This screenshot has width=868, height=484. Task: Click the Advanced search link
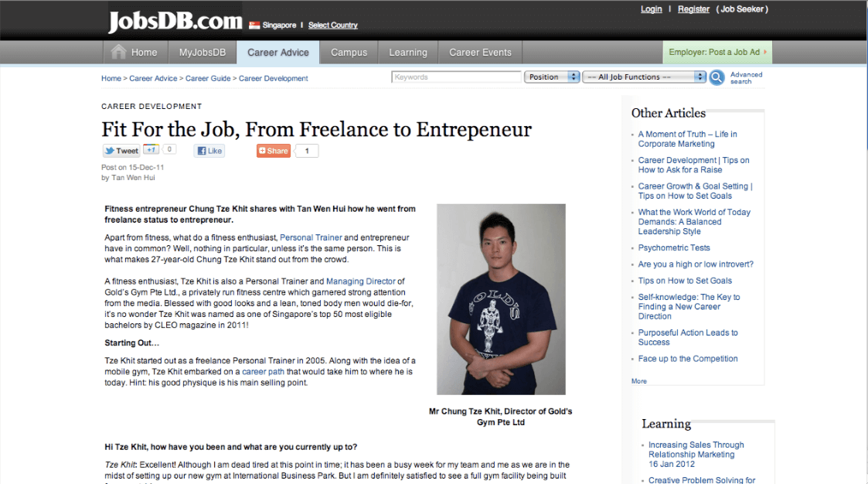pyautogui.click(x=746, y=77)
